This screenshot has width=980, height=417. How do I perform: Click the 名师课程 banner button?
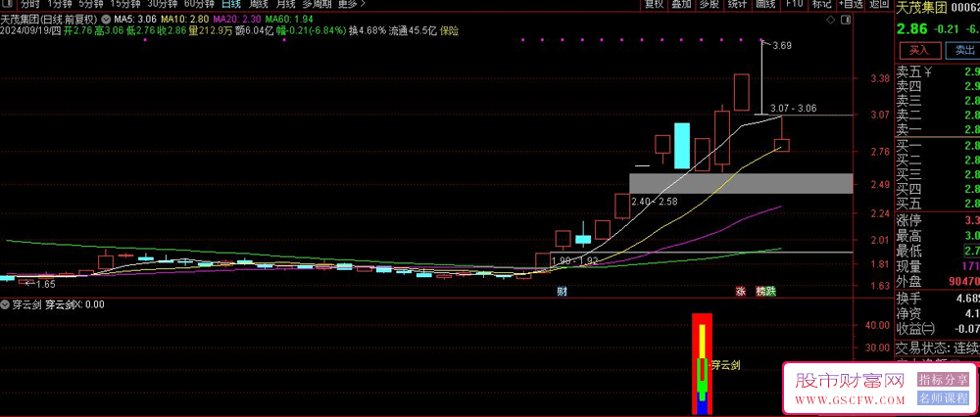(x=943, y=398)
